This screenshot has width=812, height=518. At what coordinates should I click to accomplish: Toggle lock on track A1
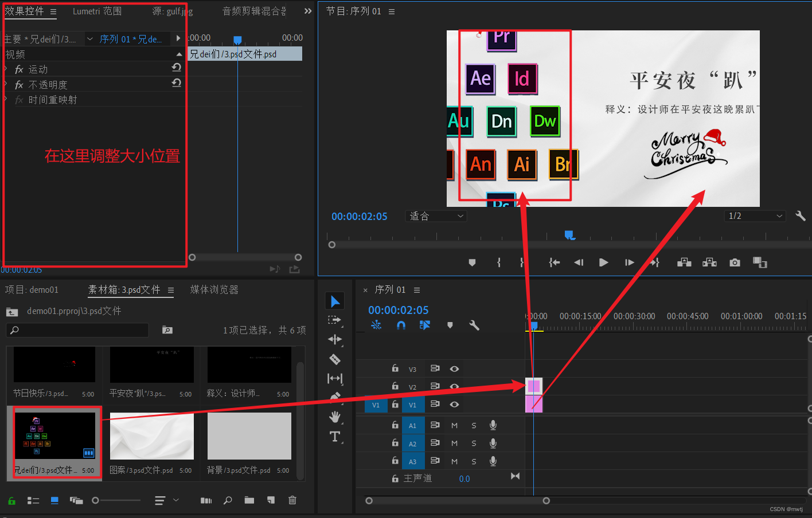(x=395, y=425)
